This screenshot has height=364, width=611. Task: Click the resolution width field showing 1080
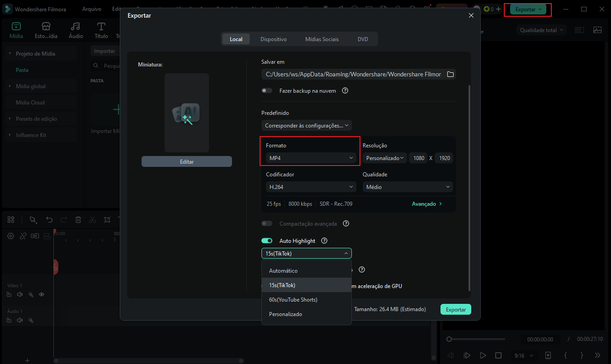[418, 158]
